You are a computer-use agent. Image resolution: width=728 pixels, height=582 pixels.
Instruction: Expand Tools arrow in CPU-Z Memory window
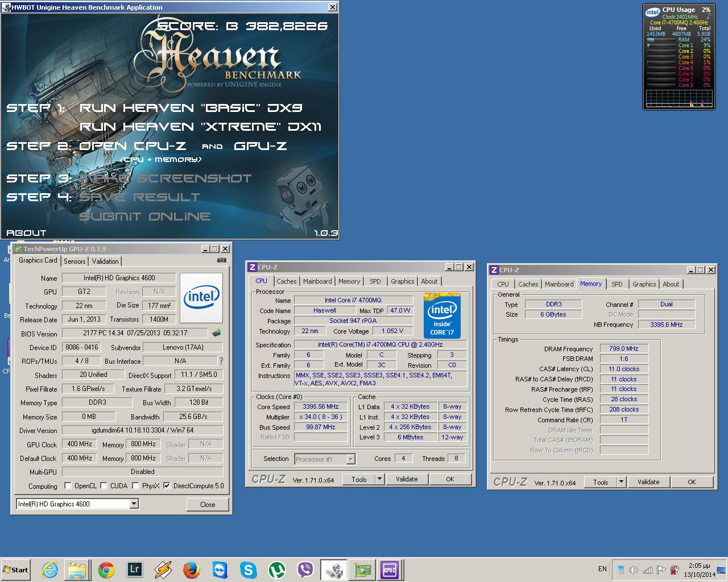point(621,482)
